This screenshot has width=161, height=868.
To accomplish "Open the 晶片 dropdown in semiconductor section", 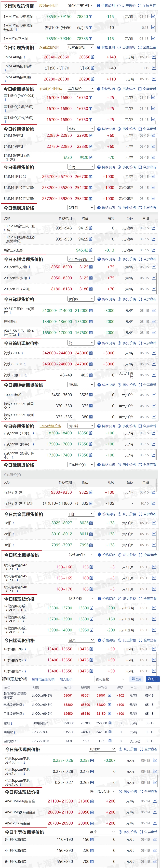I will [x=102, y=832].
